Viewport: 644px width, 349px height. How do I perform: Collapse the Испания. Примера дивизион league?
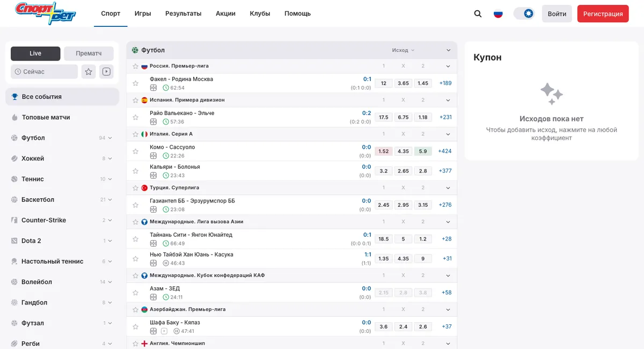[449, 100]
